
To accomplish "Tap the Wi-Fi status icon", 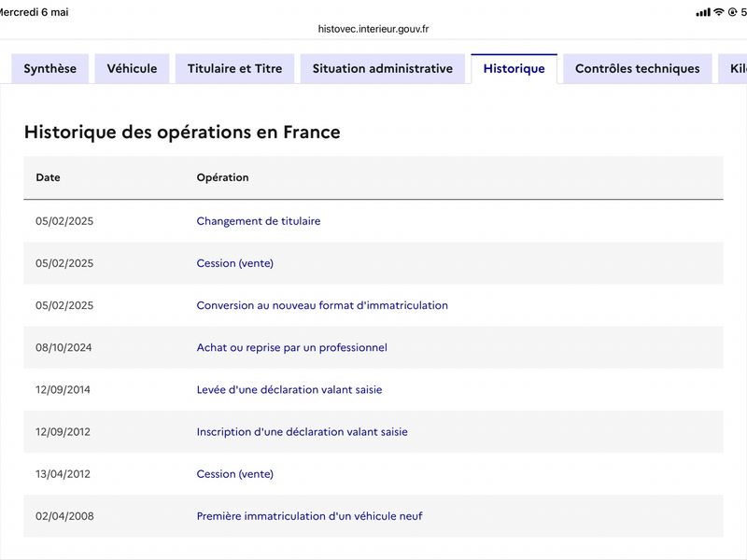I will pyautogui.click(x=719, y=12).
